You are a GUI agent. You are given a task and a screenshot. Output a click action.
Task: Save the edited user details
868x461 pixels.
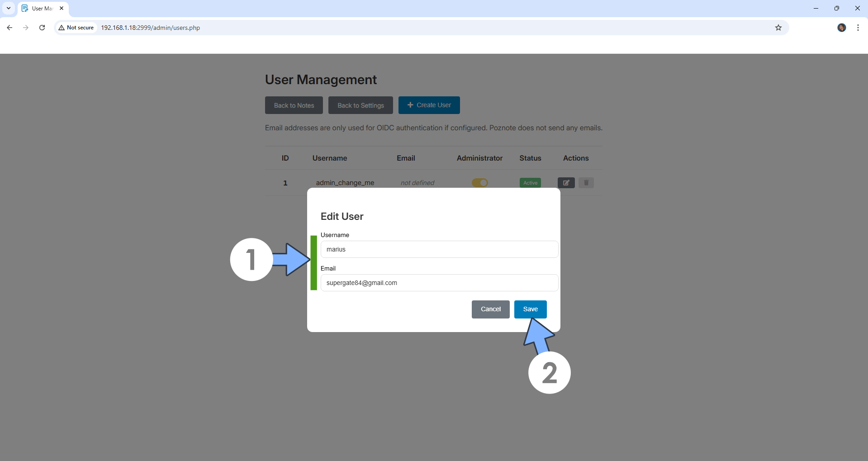[530, 309]
